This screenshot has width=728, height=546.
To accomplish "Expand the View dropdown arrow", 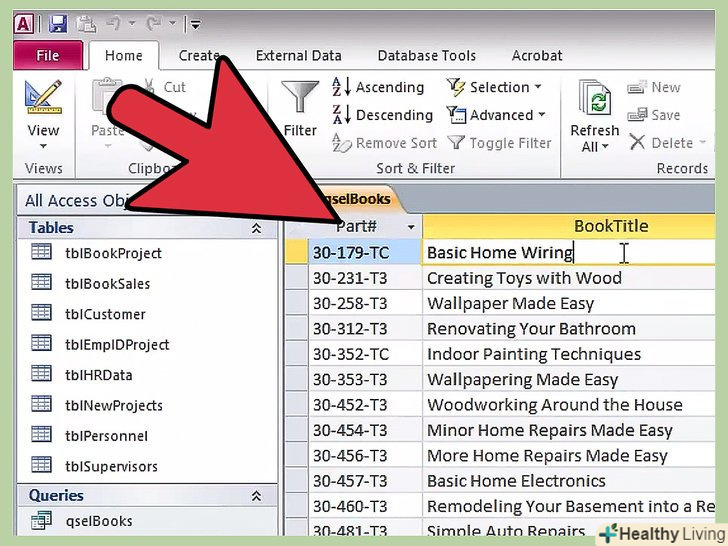I will pos(43,146).
